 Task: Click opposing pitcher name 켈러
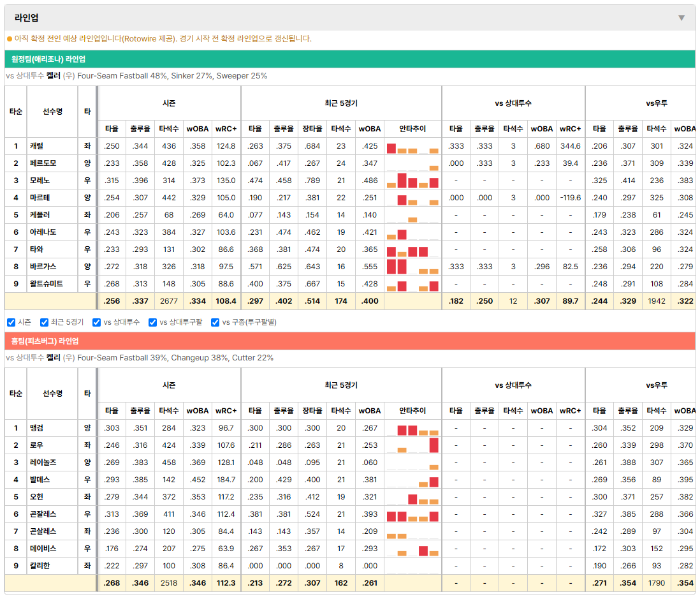coord(53,76)
